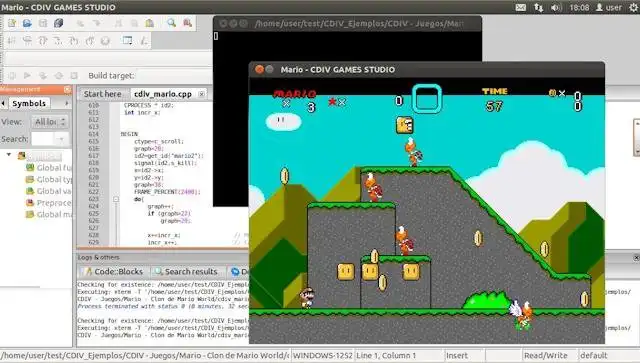Focus the xterm terminal window title bar

coord(347,24)
